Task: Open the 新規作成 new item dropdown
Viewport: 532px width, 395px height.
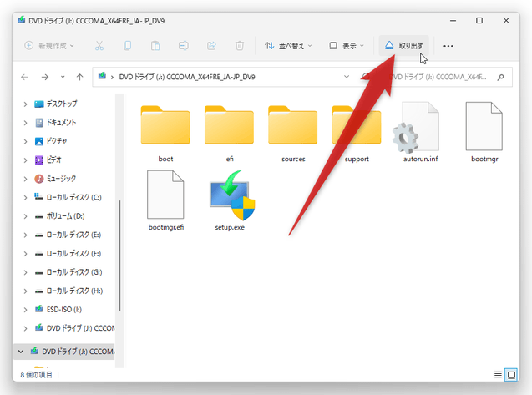Action: [x=49, y=45]
